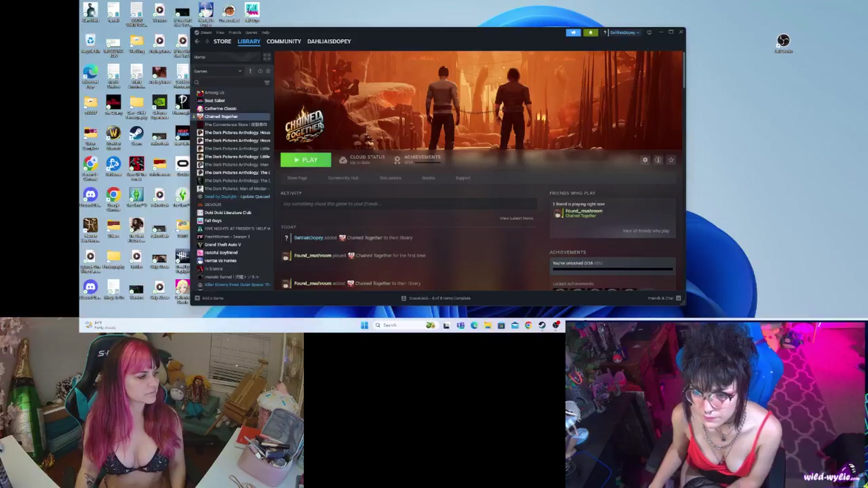Open the Achievements summary in header bar
This screenshot has height=488, width=868.
tap(417, 160)
